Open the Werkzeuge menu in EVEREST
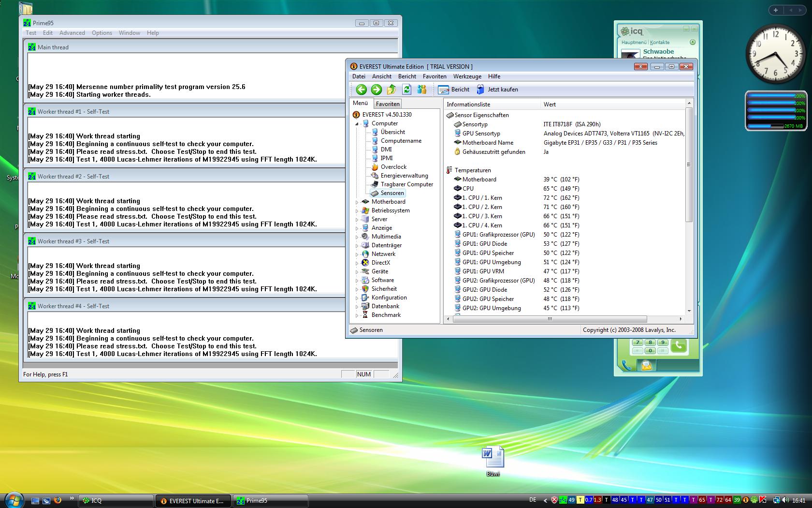The width and height of the screenshot is (812, 508). tap(467, 76)
